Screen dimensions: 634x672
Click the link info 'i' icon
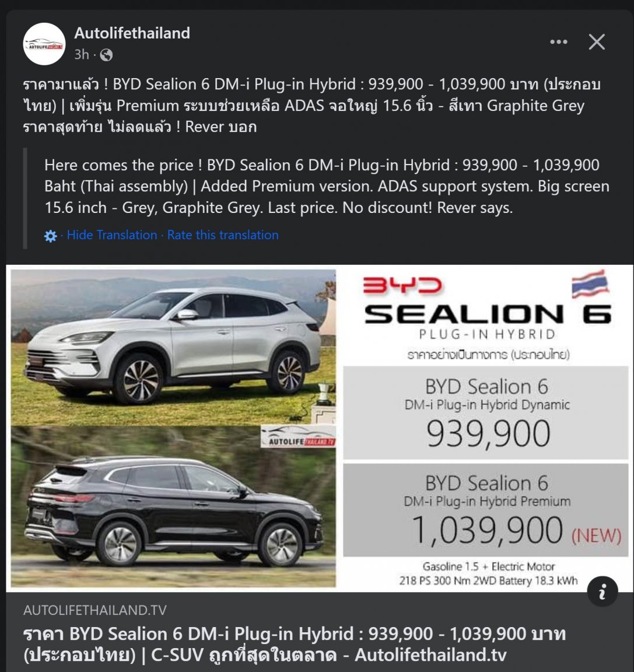603,591
